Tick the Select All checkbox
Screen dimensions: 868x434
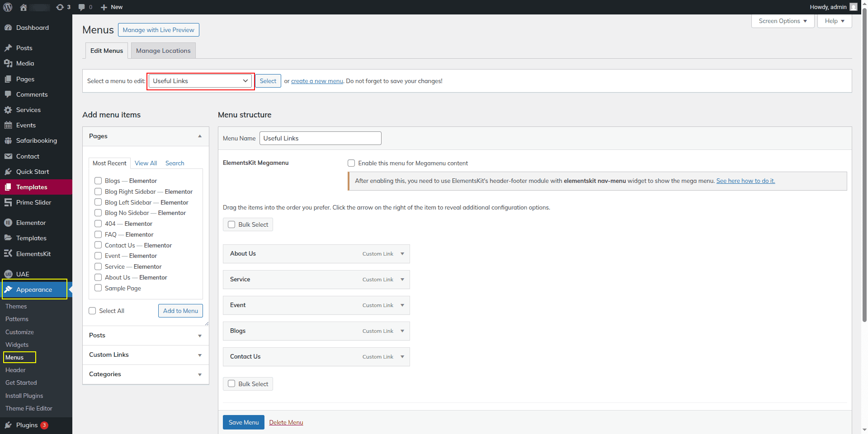(x=93, y=311)
